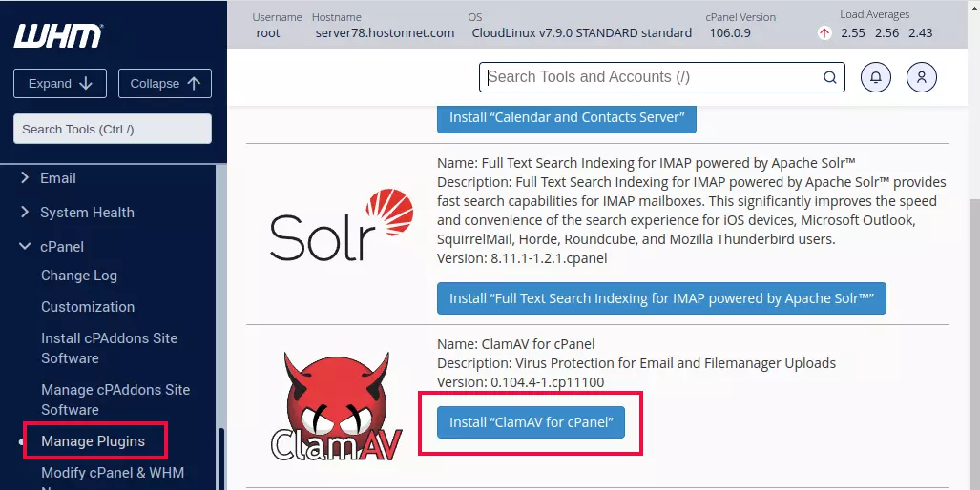Click cPanel version 106.0.9 text
980x490 pixels.
(x=730, y=33)
